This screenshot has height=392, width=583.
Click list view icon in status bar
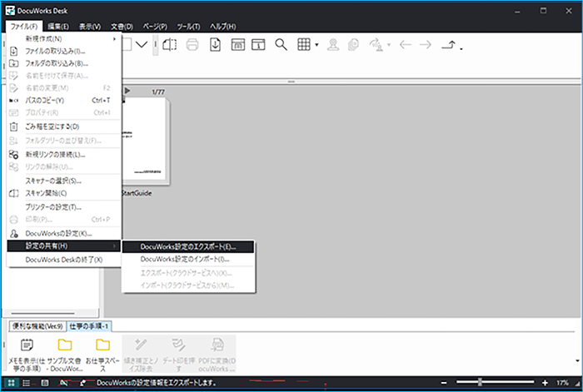click(26, 383)
